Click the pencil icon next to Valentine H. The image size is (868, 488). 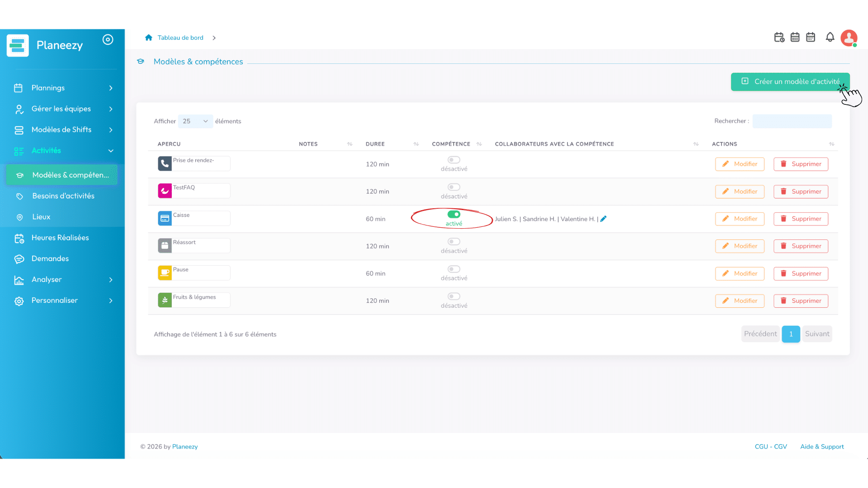point(603,219)
